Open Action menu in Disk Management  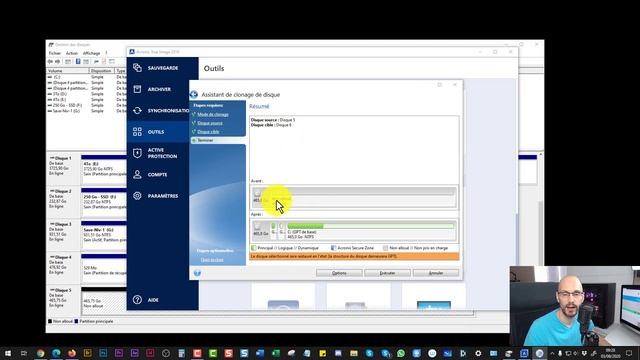click(x=71, y=53)
